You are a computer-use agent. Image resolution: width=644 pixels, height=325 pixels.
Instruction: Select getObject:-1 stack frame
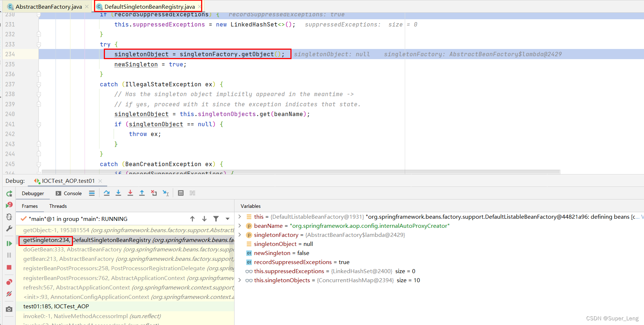(125, 230)
